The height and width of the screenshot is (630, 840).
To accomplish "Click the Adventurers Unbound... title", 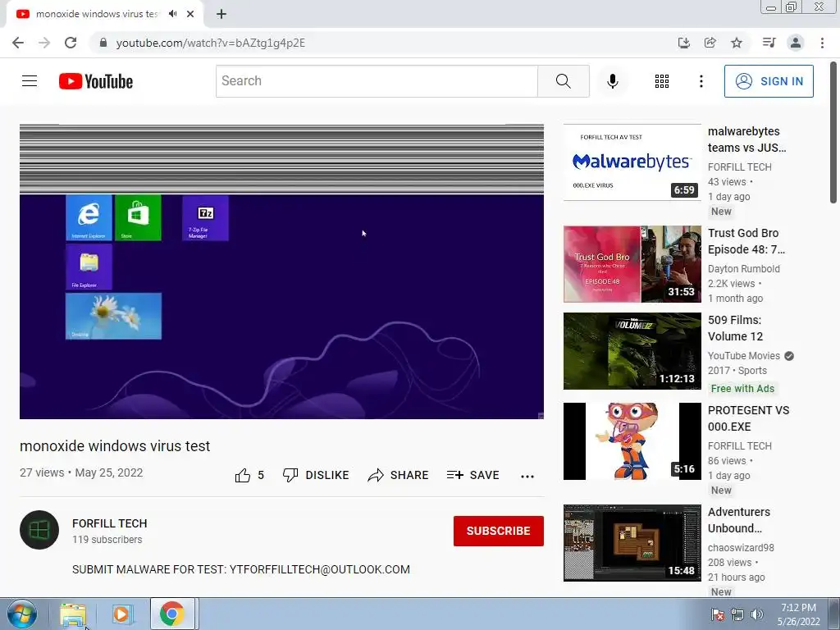I will [x=739, y=520].
